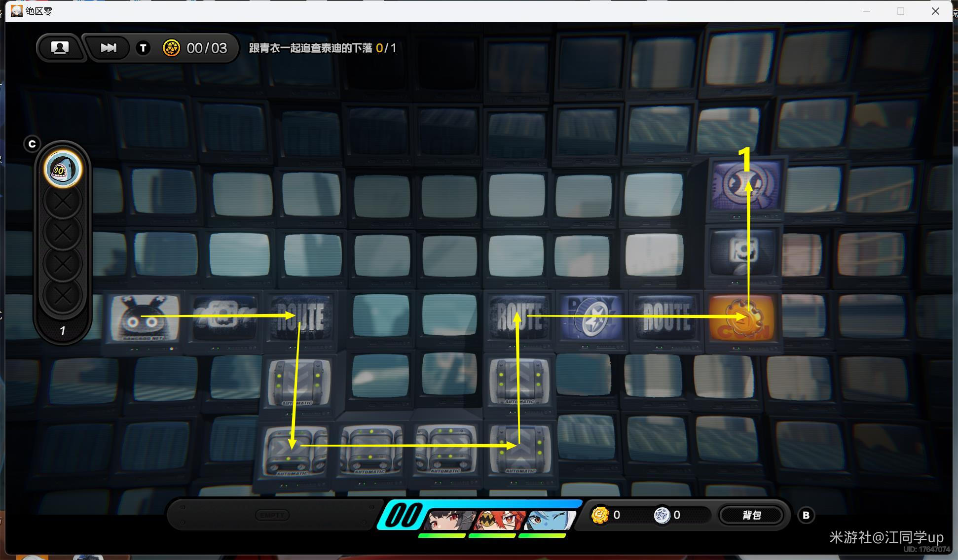Click the orange gear coin TV tile
Image resolution: width=958 pixels, height=560 pixels.
[742, 319]
